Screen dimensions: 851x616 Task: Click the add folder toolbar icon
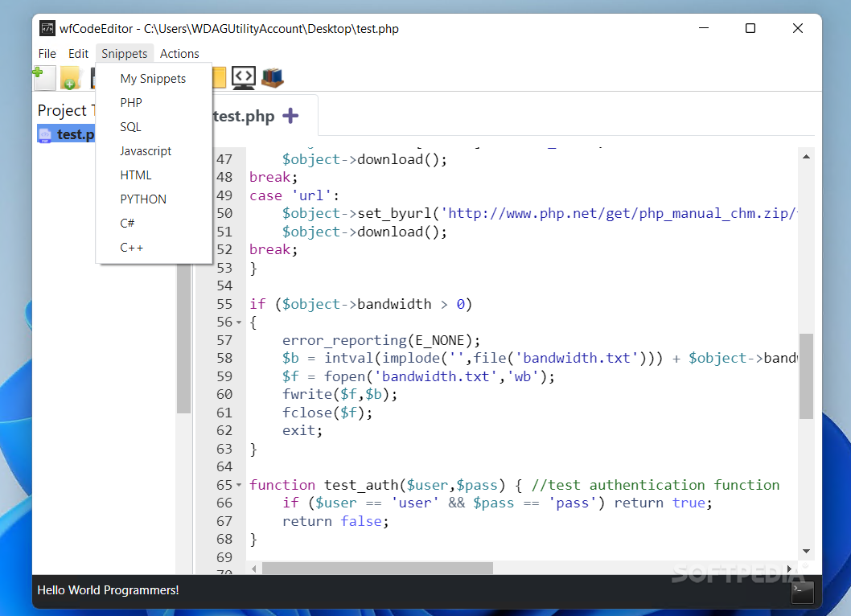coord(71,78)
